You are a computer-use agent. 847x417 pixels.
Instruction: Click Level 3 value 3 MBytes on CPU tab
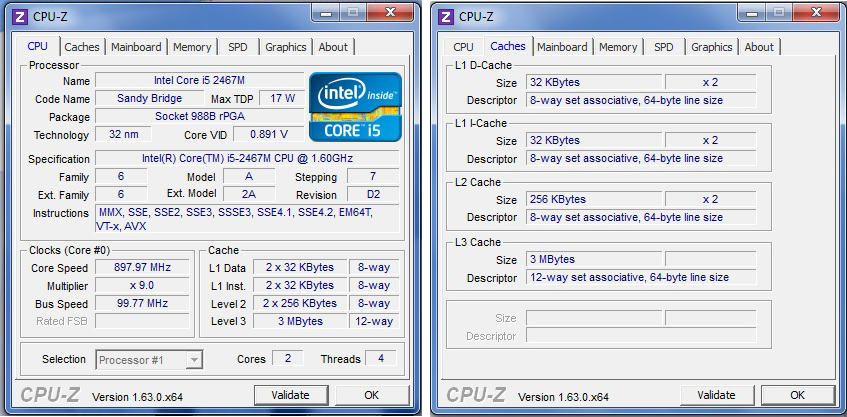click(300, 321)
